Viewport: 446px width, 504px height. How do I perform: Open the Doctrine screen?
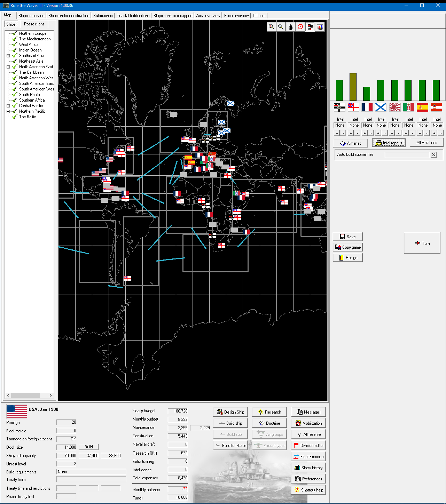(269, 423)
